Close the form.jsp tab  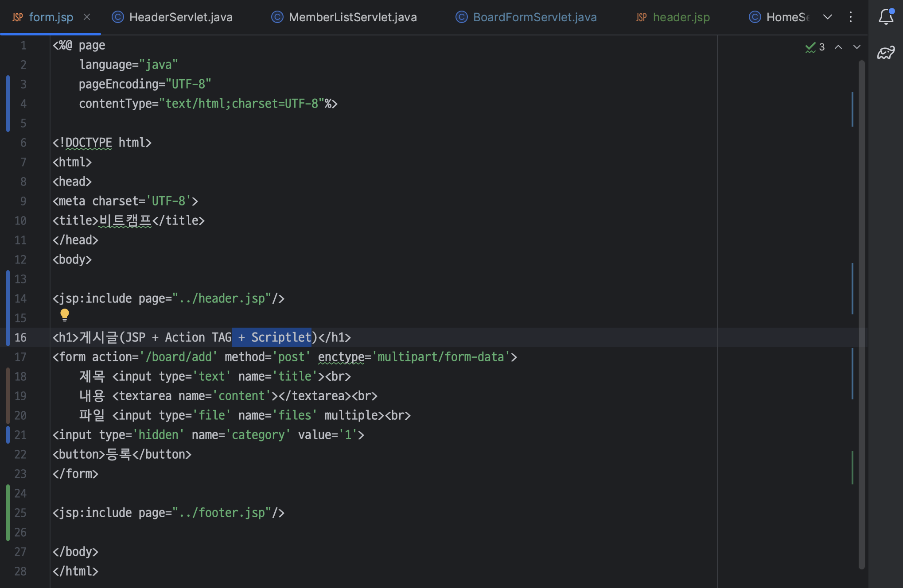coord(87,17)
